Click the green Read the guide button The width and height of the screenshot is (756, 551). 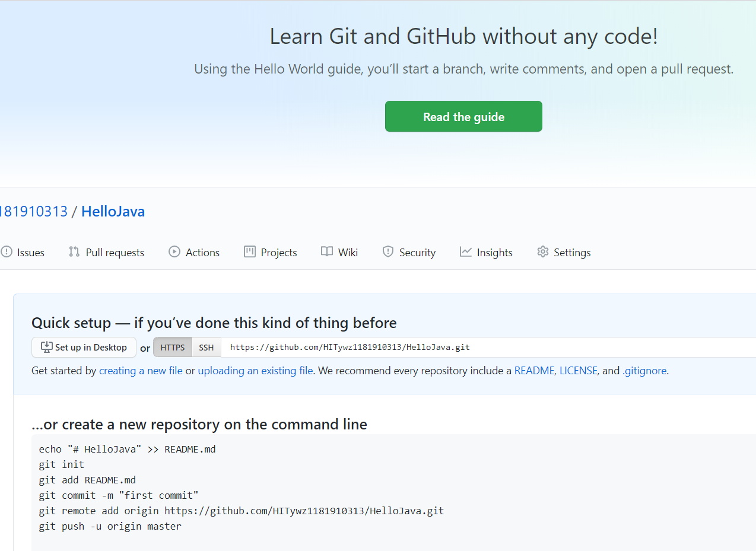(463, 116)
